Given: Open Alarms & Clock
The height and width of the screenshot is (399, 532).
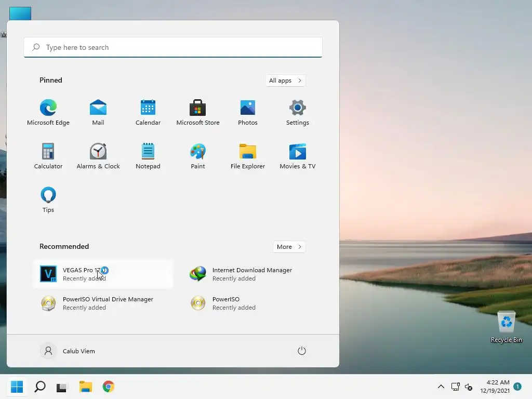Looking at the screenshot, I should point(98,156).
